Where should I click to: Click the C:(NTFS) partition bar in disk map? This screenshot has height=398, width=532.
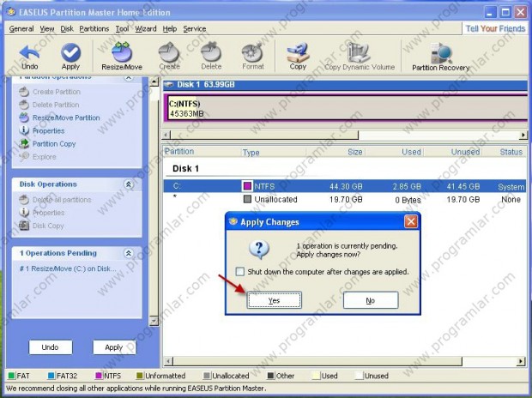click(346, 108)
